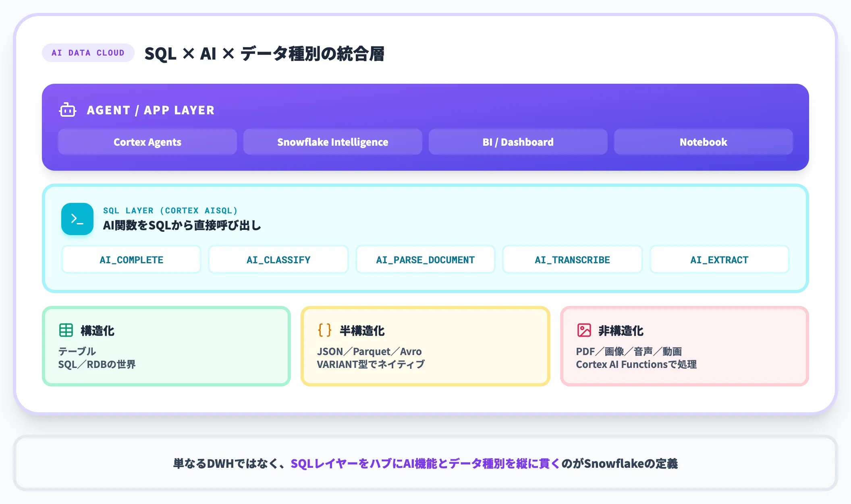Select the Snowflake Intelligence chip
This screenshot has height=504, width=851.
point(333,142)
